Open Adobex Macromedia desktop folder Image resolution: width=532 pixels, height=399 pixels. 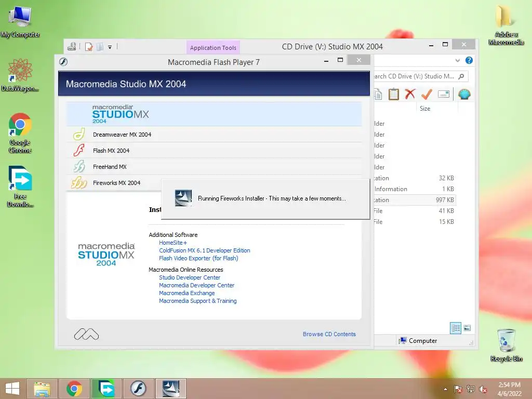pyautogui.click(x=506, y=25)
